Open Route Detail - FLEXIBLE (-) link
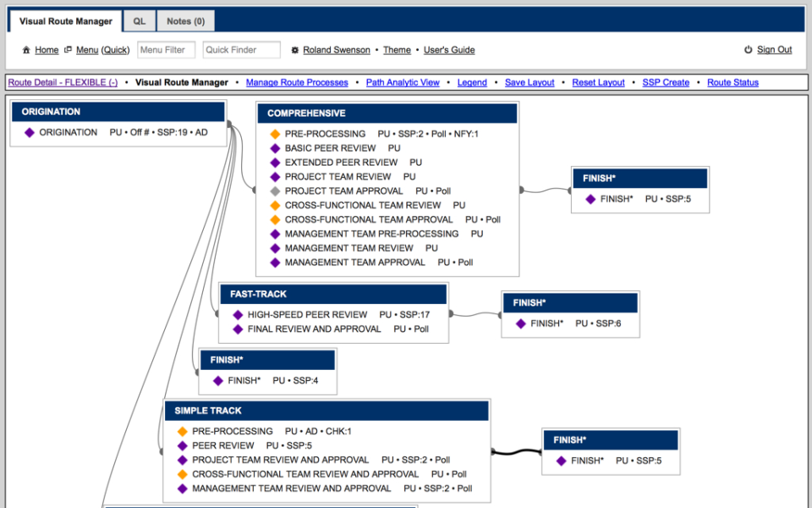 tap(63, 82)
